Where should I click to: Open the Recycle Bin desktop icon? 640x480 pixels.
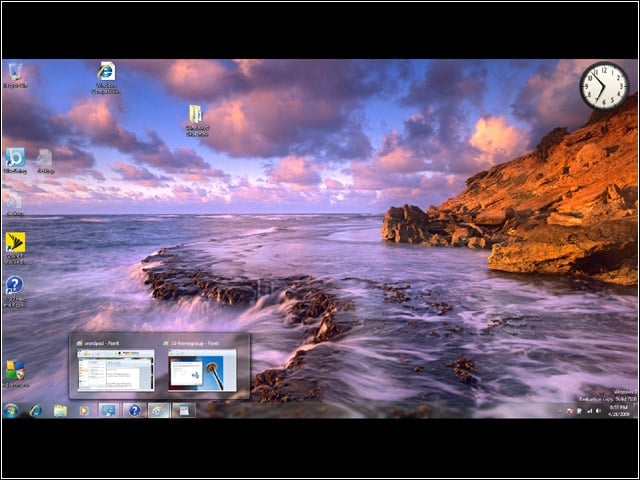point(15,76)
